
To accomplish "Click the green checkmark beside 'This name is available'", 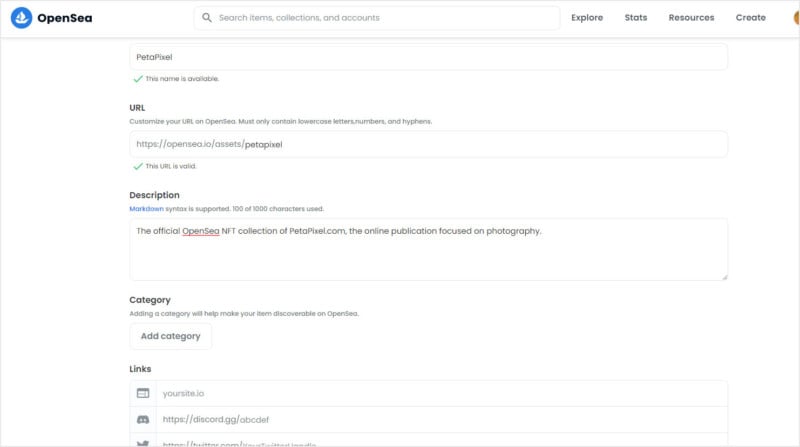I will [x=138, y=79].
